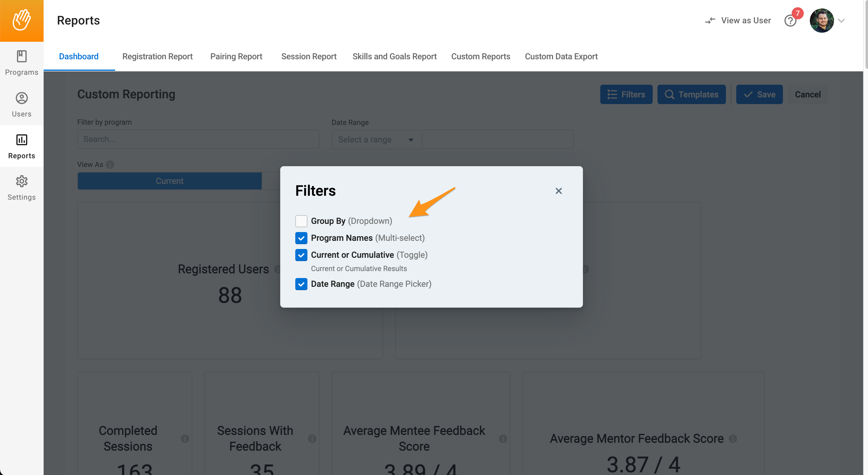
Task: Click the View As info icon
Action: coord(110,164)
